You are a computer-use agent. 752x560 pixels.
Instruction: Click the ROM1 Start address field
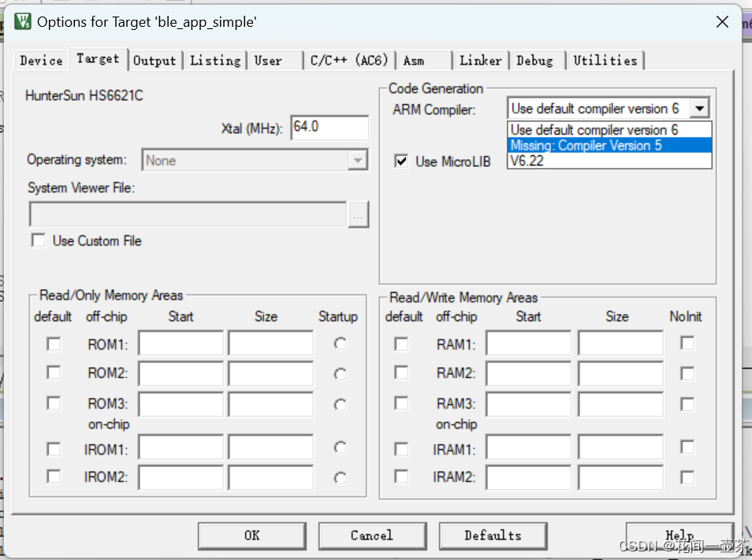[x=181, y=343]
